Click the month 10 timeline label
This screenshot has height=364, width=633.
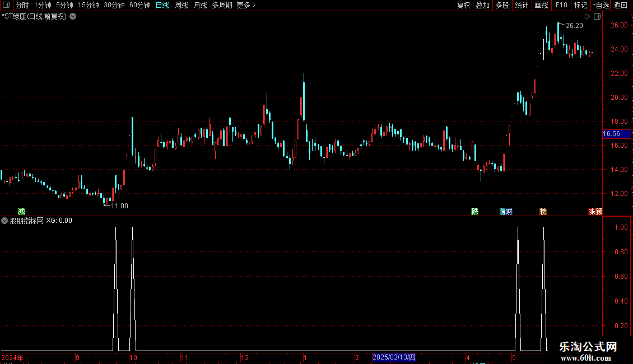tap(133, 357)
